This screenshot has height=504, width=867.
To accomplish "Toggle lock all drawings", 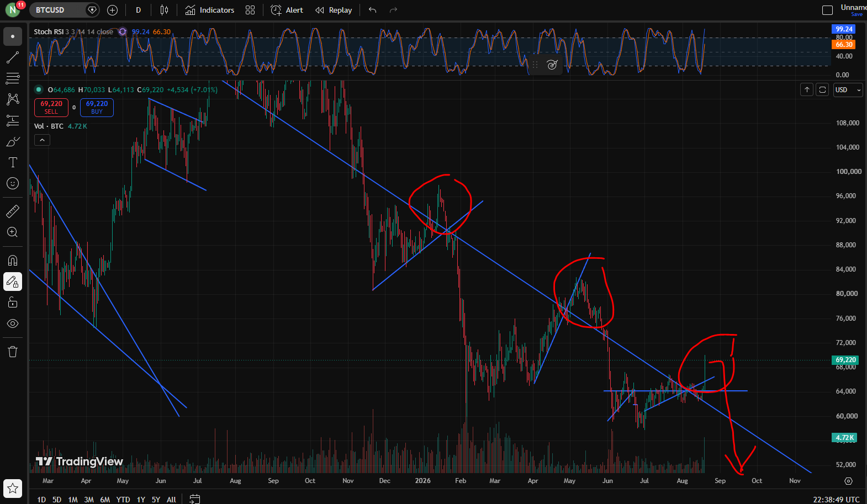I will pyautogui.click(x=13, y=303).
